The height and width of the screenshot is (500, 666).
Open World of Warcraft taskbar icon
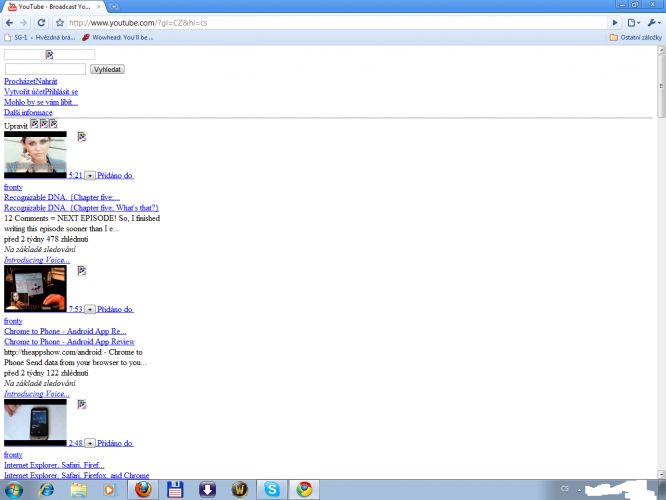point(240,490)
